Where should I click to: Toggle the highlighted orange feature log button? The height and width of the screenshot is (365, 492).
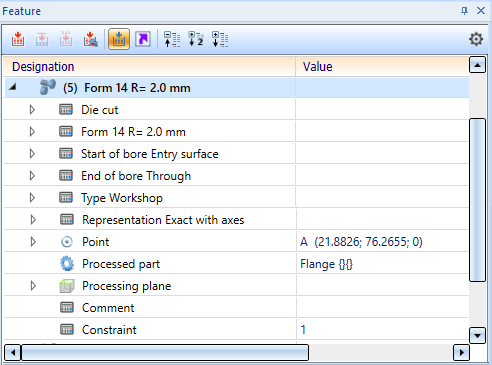119,39
